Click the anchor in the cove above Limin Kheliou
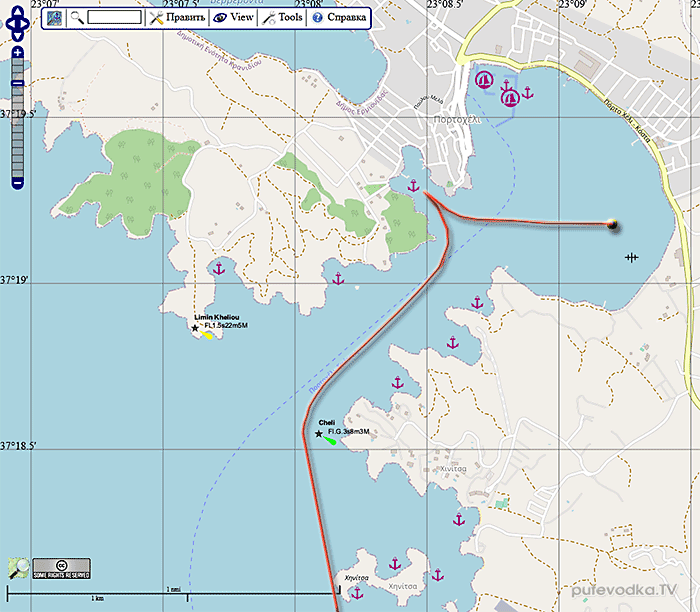 coord(219,269)
